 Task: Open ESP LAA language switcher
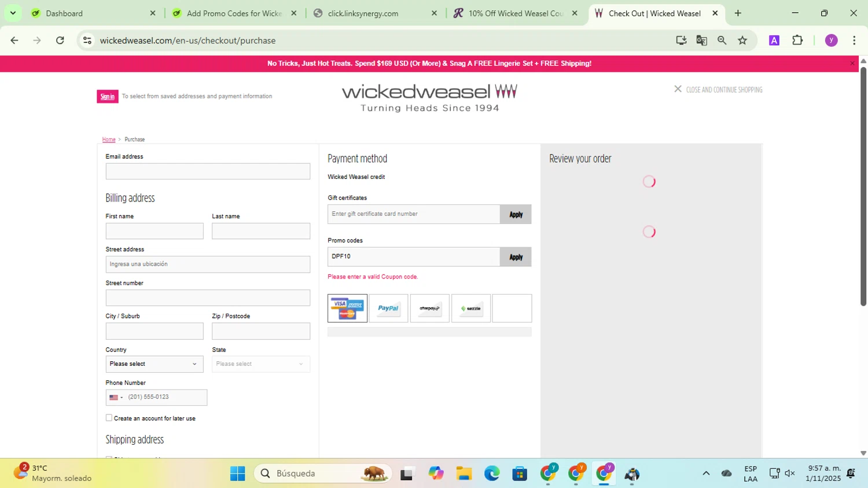(x=751, y=474)
